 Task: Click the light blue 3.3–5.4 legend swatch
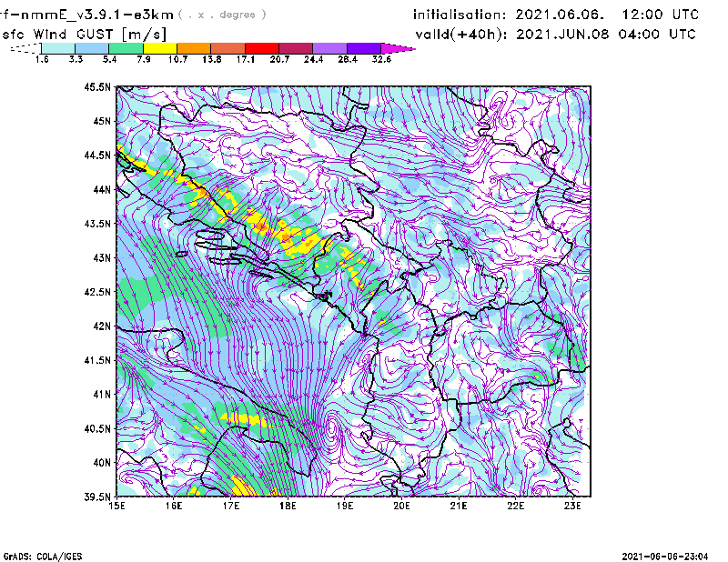coord(92,48)
